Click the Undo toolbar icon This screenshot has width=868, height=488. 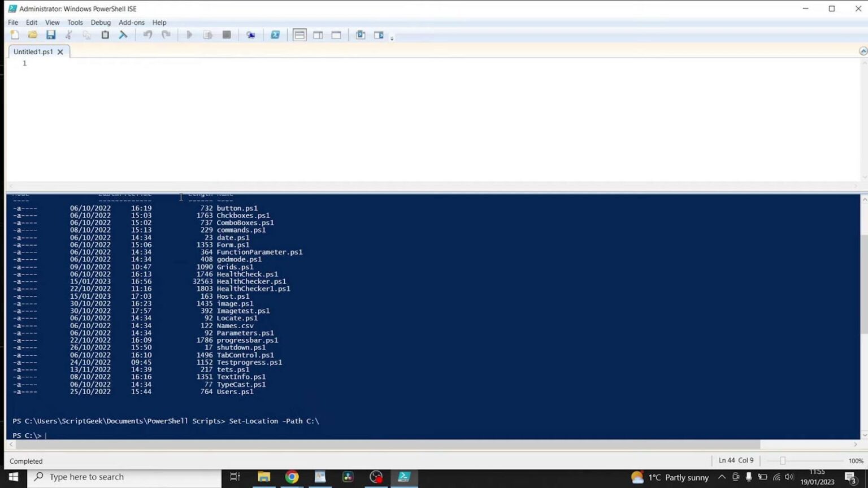click(147, 34)
